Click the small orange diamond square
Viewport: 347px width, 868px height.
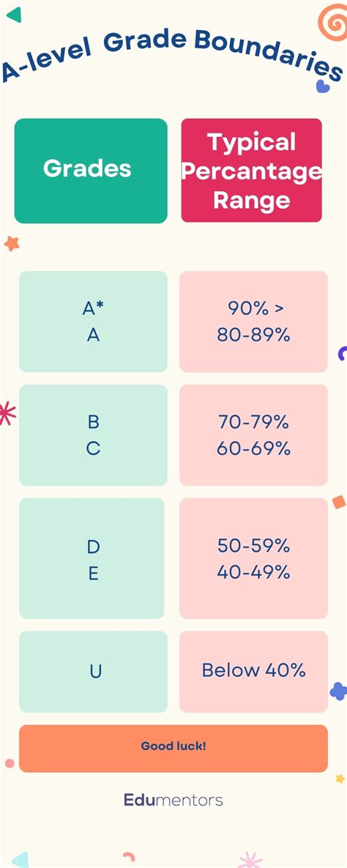(339, 502)
